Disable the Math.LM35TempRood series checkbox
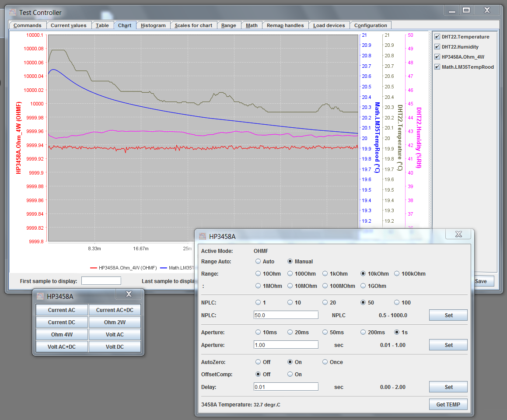The height and width of the screenshot is (420, 507). coord(437,67)
